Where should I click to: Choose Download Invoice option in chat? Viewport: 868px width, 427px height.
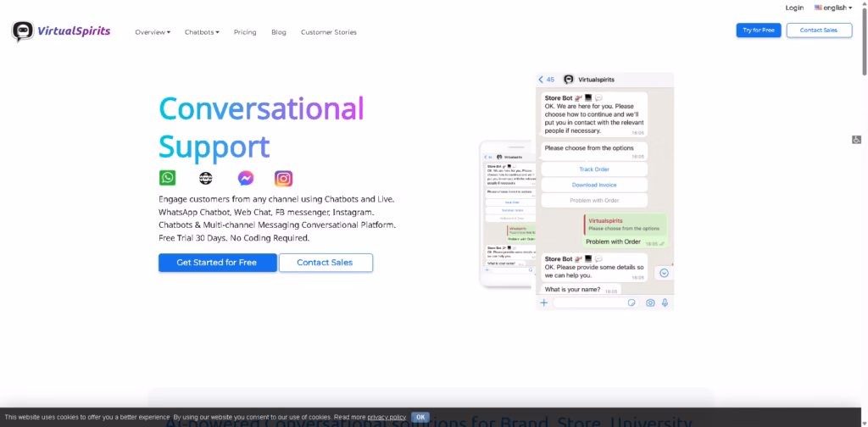[594, 185]
